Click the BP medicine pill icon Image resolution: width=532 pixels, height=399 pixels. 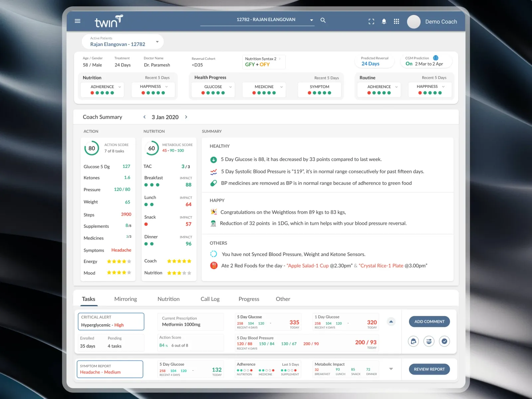click(x=213, y=183)
